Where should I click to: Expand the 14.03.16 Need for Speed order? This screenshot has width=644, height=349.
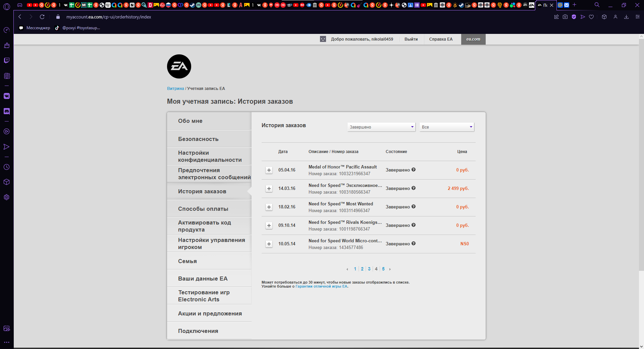tap(269, 189)
